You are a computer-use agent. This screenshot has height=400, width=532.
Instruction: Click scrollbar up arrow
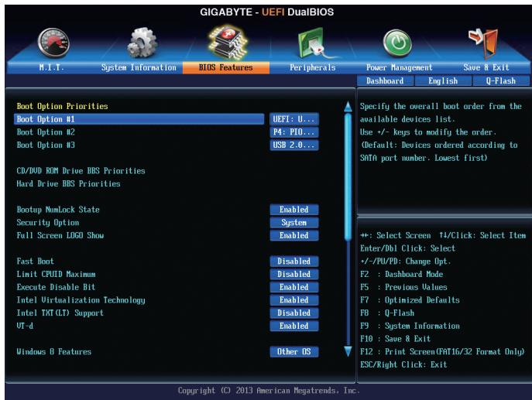(x=348, y=107)
